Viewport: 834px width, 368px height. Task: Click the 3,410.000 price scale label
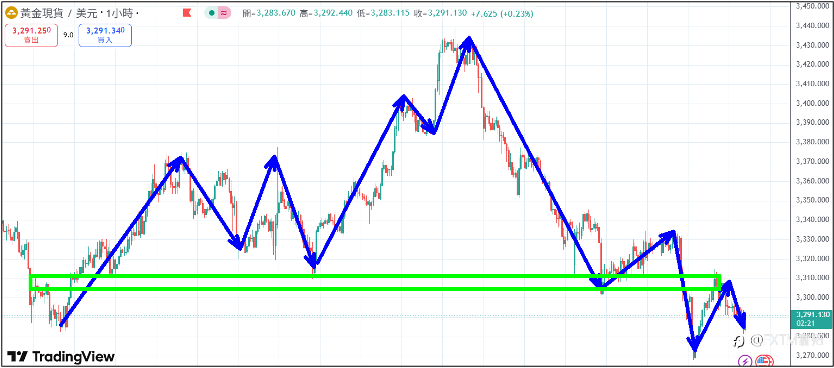click(x=812, y=84)
